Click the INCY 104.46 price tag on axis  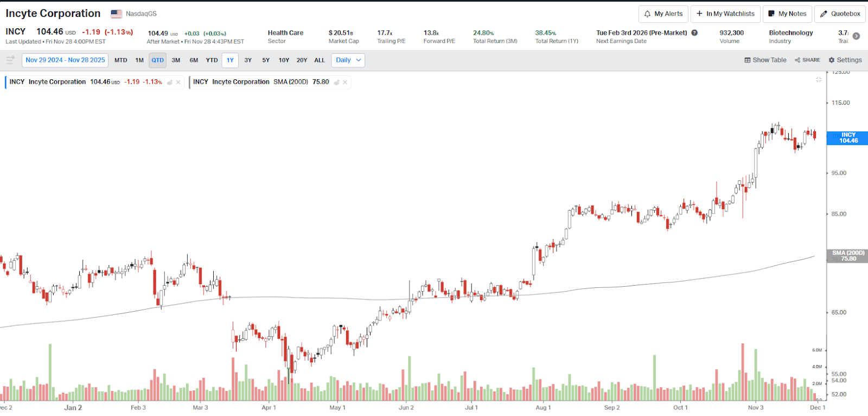tap(848, 138)
